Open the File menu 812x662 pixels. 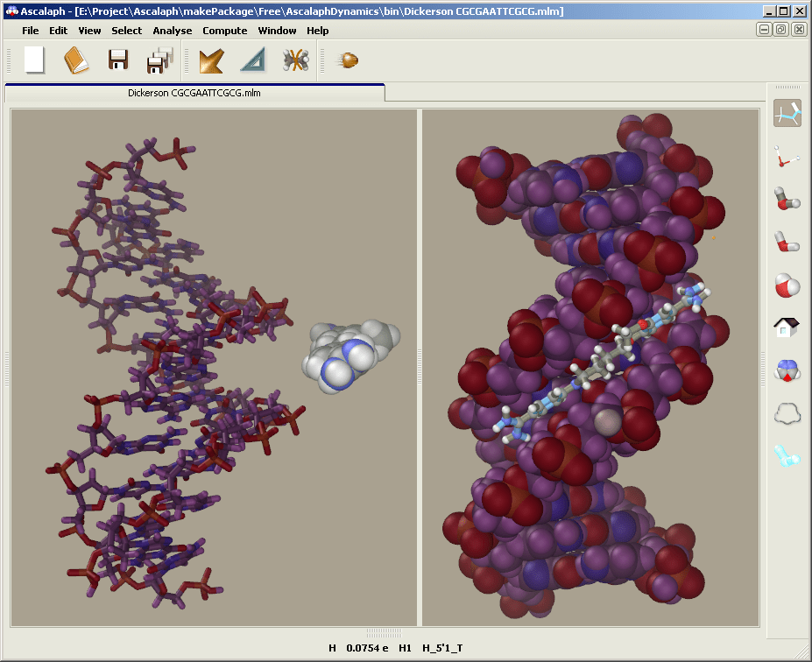click(x=31, y=31)
